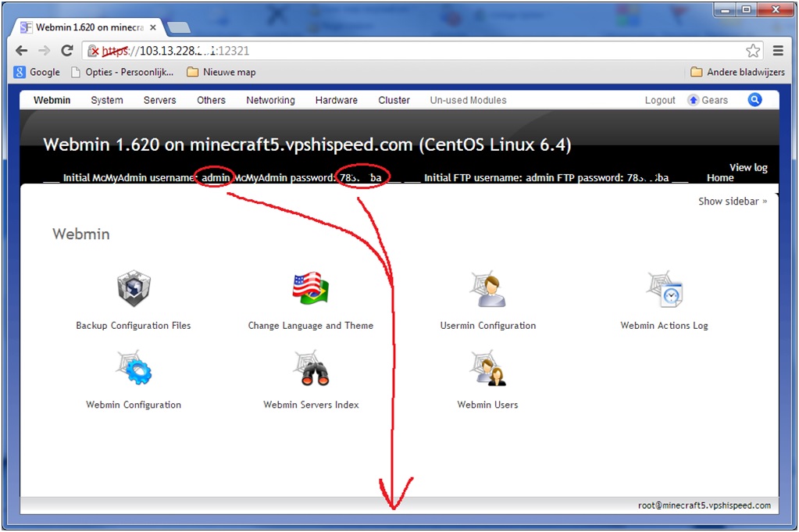The height and width of the screenshot is (532, 799).
Task: Click the Webmin 1.620 page title
Action: click(307, 145)
